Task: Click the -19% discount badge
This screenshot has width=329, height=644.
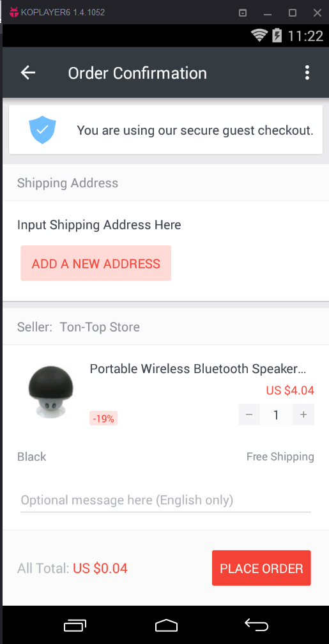Action: click(x=103, y=419)
